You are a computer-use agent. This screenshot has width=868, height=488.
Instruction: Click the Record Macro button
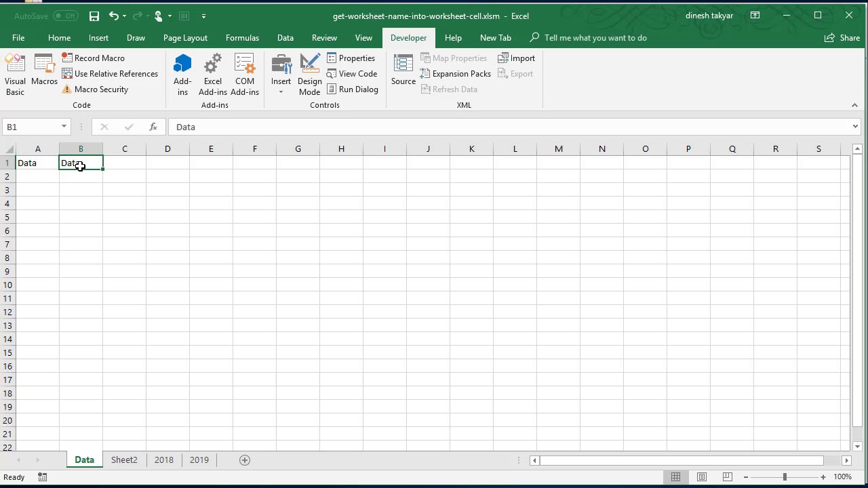click(94, 58)
